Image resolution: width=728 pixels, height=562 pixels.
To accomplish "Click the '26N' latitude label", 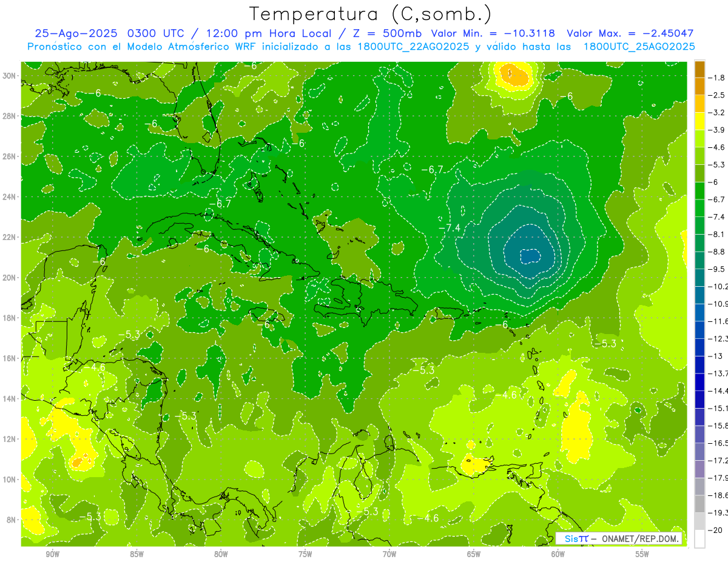I will pos(10,156).
